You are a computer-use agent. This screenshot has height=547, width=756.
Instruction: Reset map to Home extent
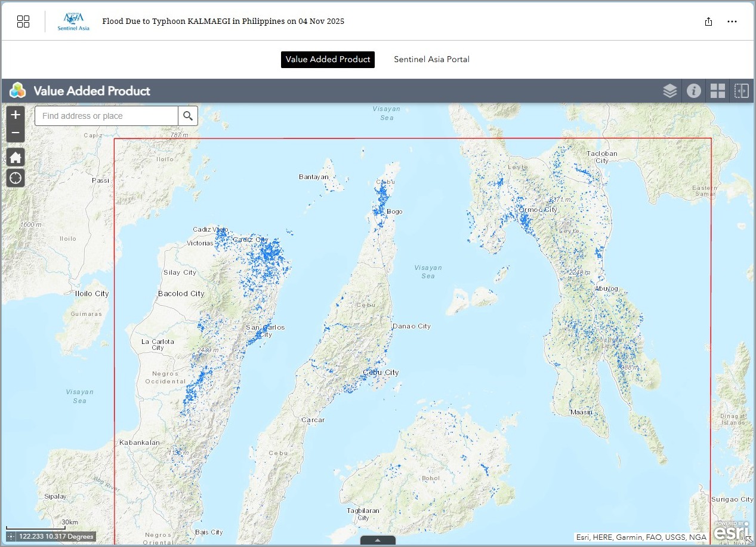[x=16, y=158]
